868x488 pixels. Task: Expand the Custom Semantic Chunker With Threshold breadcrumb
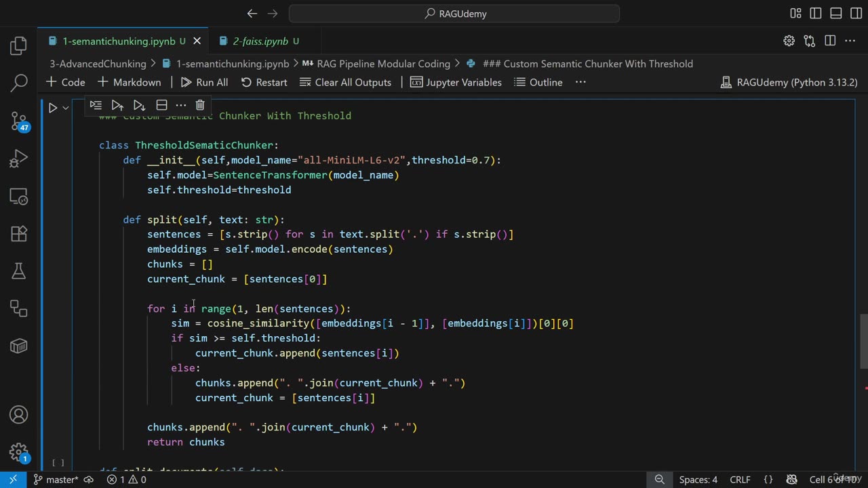pos(580,64)
